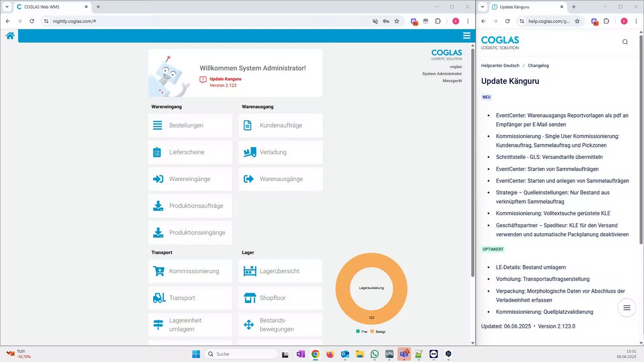Screen dimensions: 644x362
Task: Click 'Schnittstelle - GLS: Versandtarife übermitteln' entry
Action: (x=549, y=157)
